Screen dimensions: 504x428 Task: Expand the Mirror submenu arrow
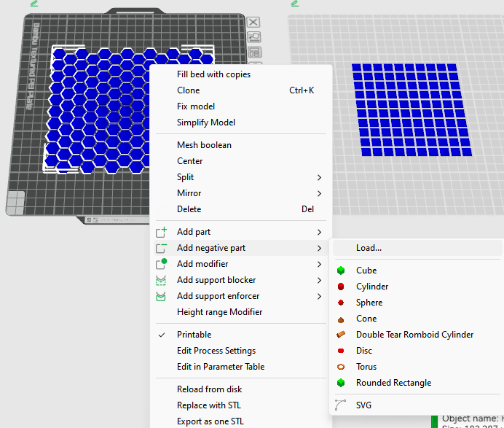click(319, 193)
